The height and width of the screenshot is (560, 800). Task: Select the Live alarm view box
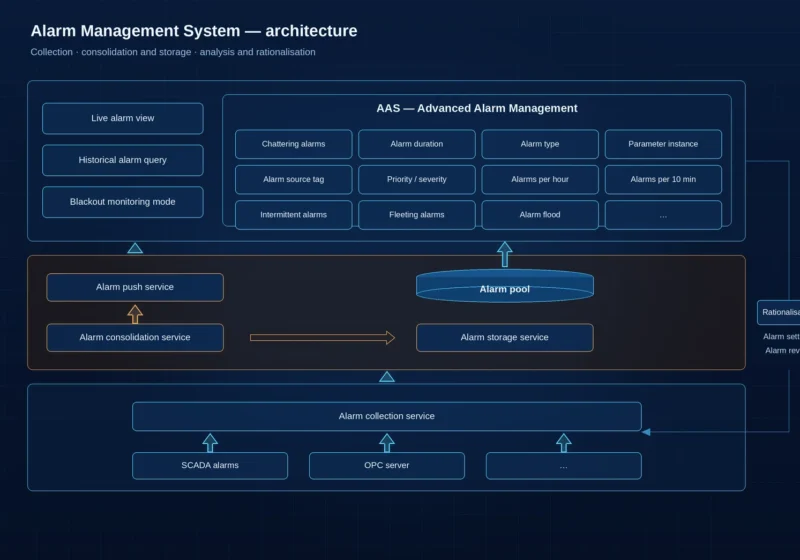[122, 118]
